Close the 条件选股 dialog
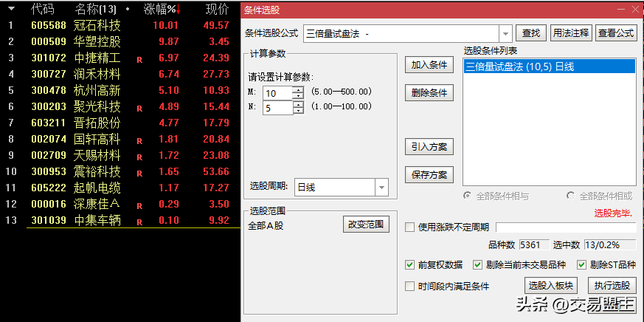Image resolution: width=644 pixels, height=322 pixels. coord(635,9)
